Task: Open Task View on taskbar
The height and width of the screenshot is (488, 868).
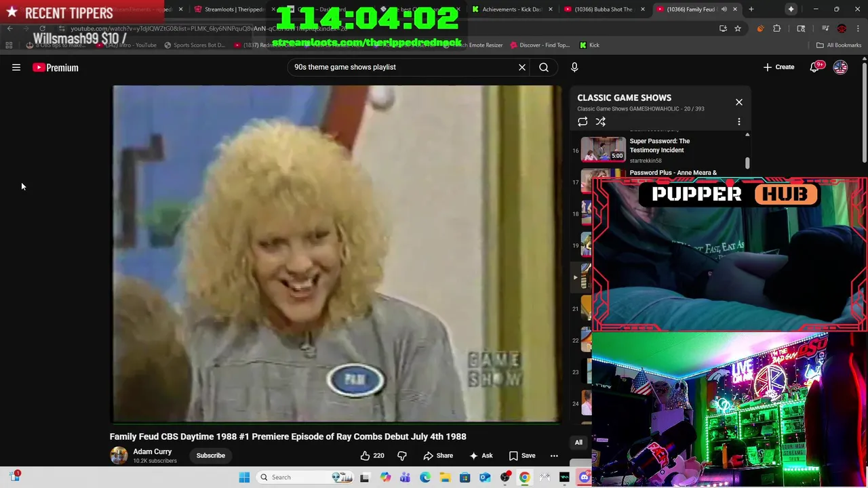Action: click(364, 477)
